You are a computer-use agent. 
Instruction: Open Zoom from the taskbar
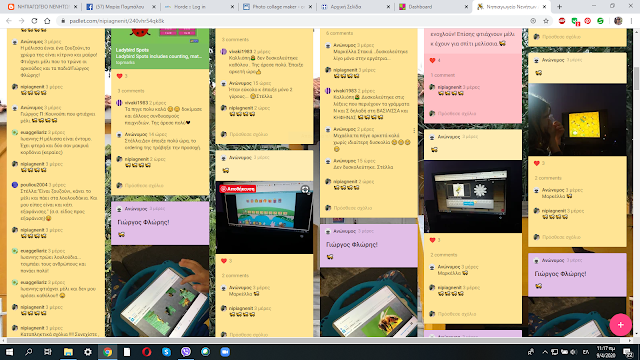point(225,352)
